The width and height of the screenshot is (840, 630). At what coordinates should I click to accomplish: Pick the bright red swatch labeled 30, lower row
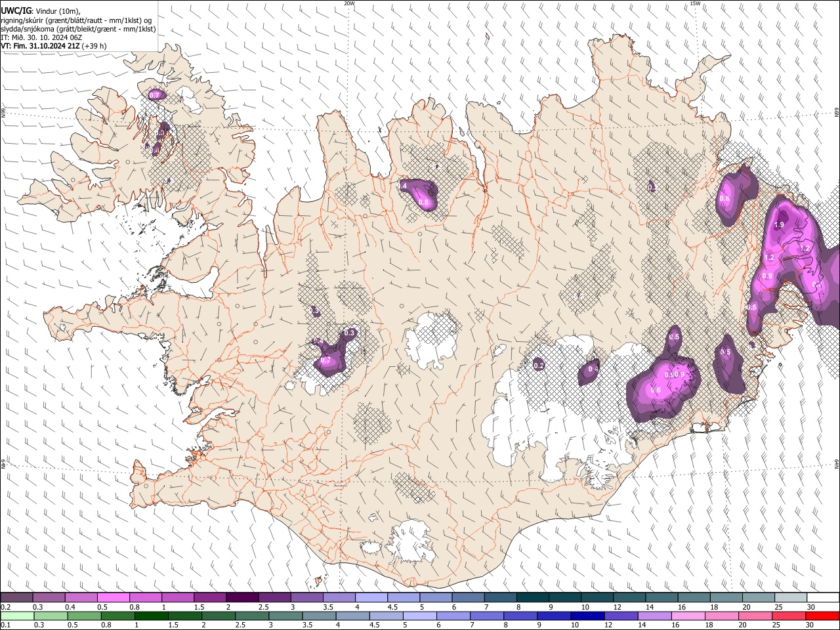click(822, 616)
